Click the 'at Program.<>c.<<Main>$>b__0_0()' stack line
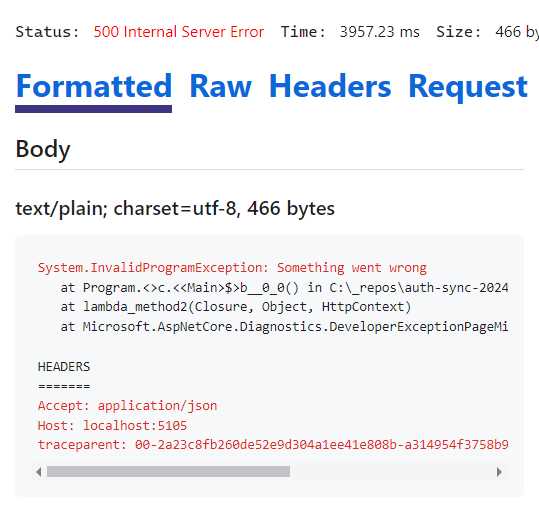 (284, 287)
